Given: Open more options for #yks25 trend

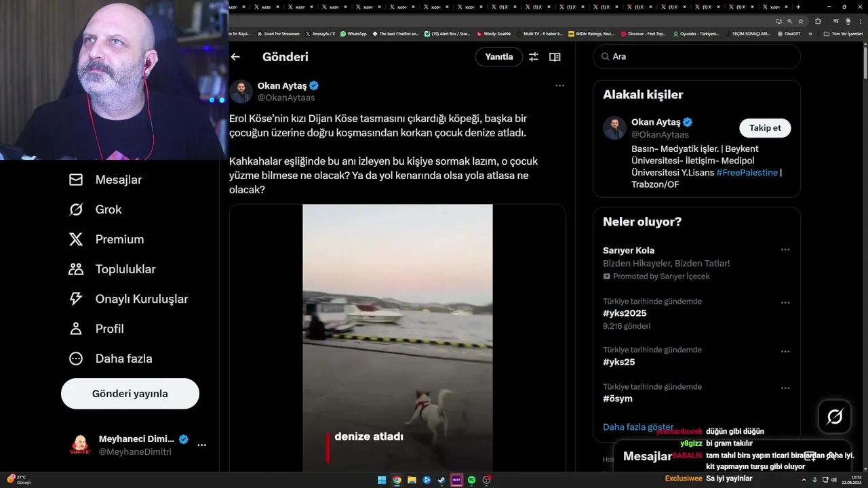Looking at the screenshot, I should tap(785, 351).
